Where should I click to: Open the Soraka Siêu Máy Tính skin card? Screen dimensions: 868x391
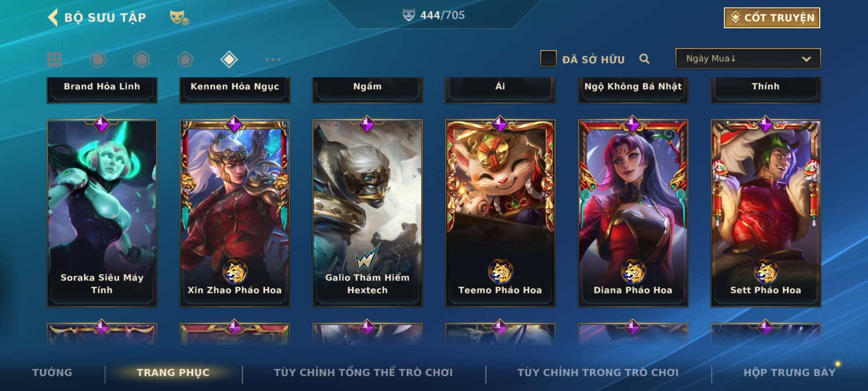tap(102, 213)
